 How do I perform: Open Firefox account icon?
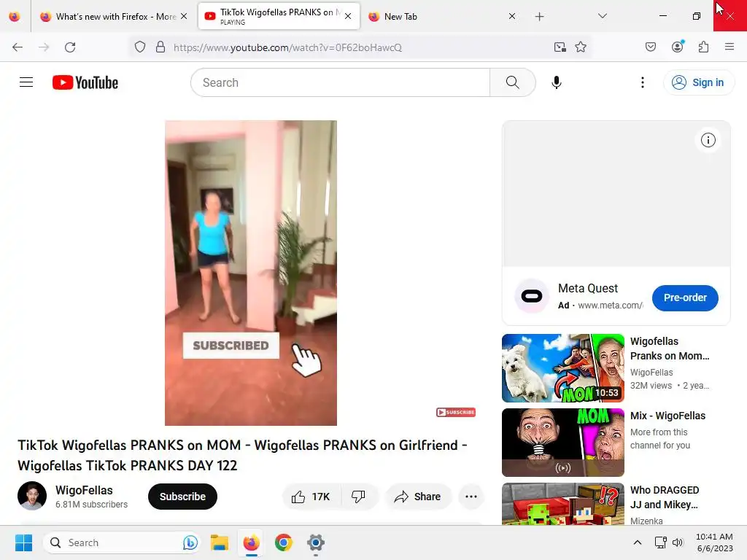pyautogui.click(x=677, y=47)
